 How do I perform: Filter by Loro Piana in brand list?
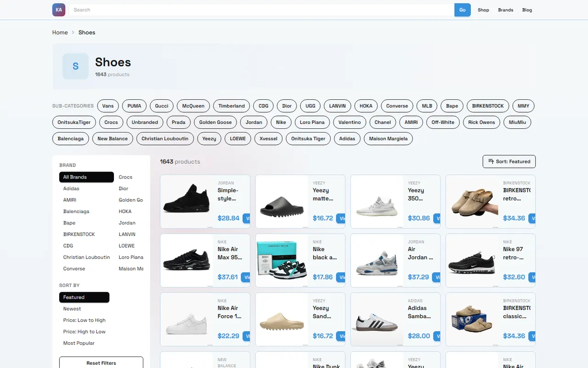pyautogui.click(x=131, y=257)
